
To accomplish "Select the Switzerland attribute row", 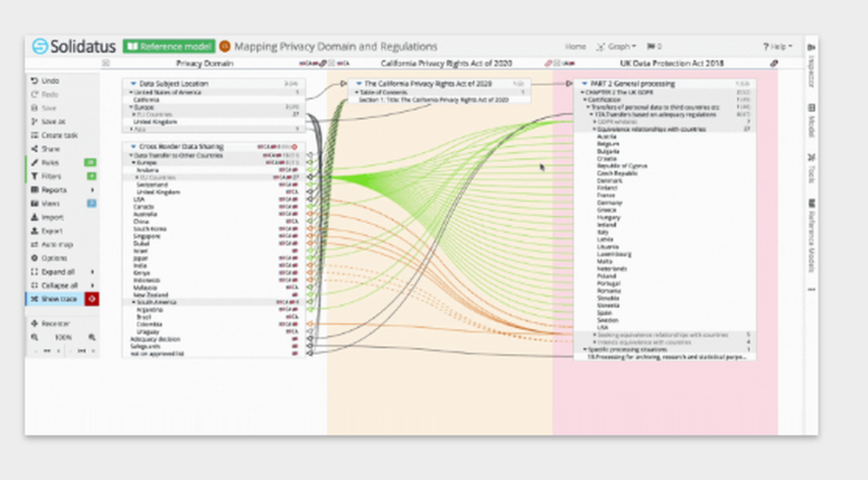I will [214, 185].
